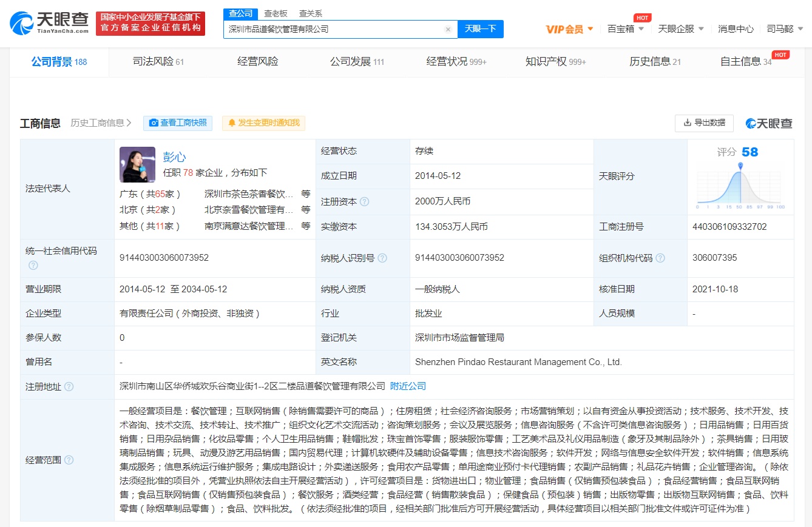Open the 附近公司 link

(408, 386)
